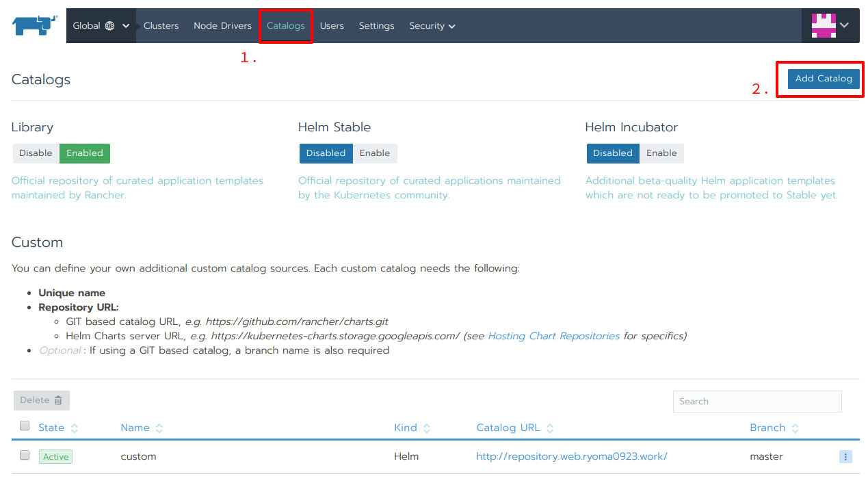Click the Catalogs page heading
The image size is (868, 483).
pos(41,79)
